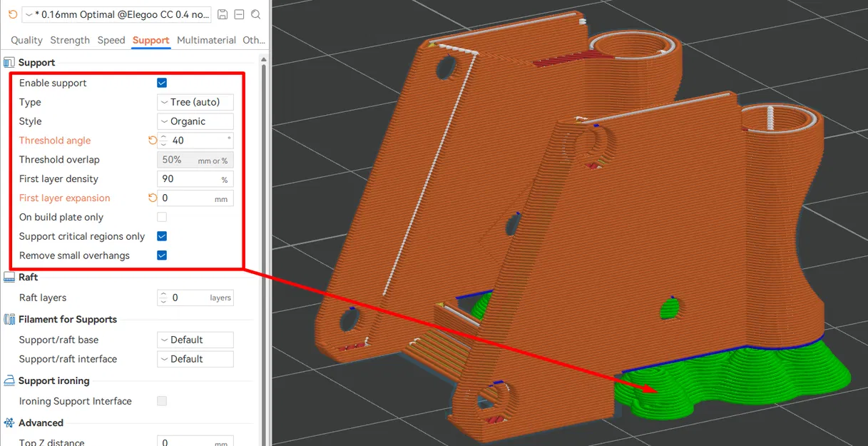This screenshot has height=446, width=868.
Task: Switch to the Strength tab
Action: click(x=70, y=40)
